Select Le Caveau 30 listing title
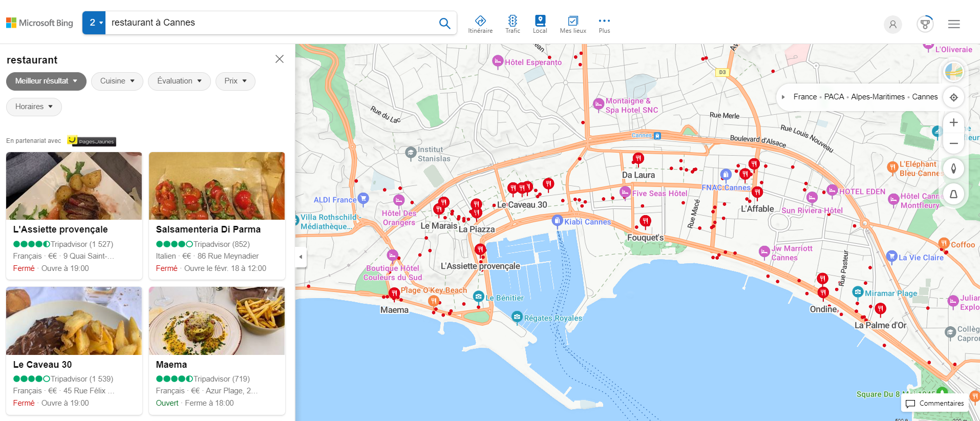Viewport: 980px width, 421px height. coord(42,365)
